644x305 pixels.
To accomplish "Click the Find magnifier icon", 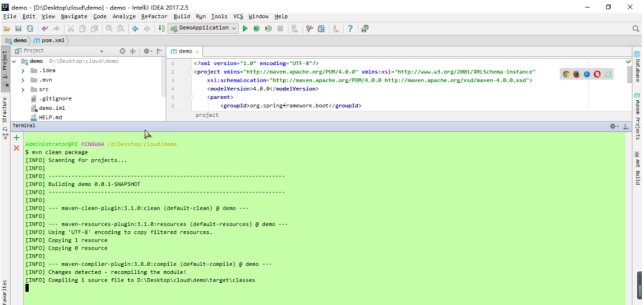I will [x=109, y=29].
